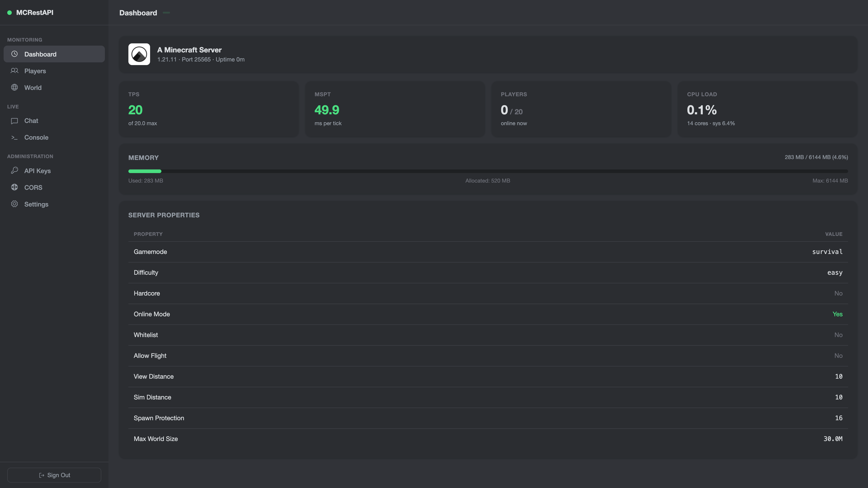The image size is (868, 488).
Task: Click the Players count 0 / 20
Action: click(512, 110)
